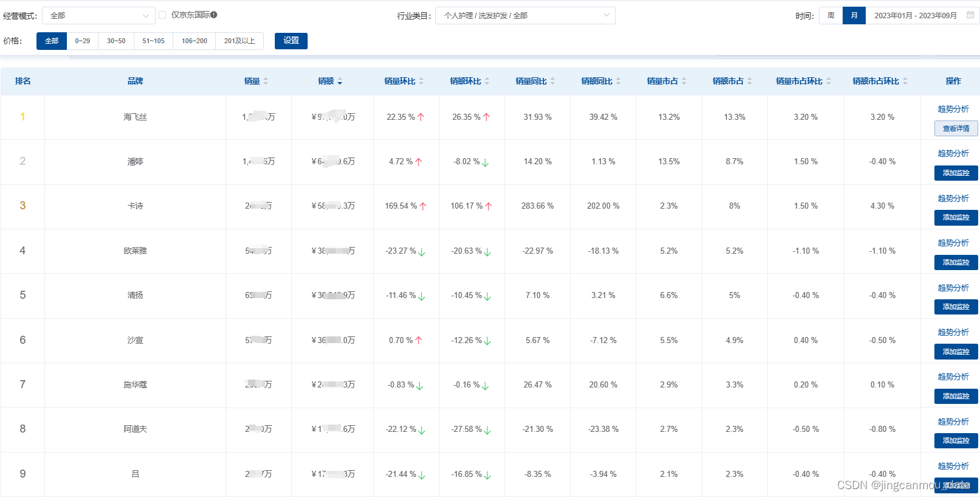Click 卡诗 销量环比 value 169.54 %
The width and height of the screenshot is (980, 497).
click(x=401, y=206)
